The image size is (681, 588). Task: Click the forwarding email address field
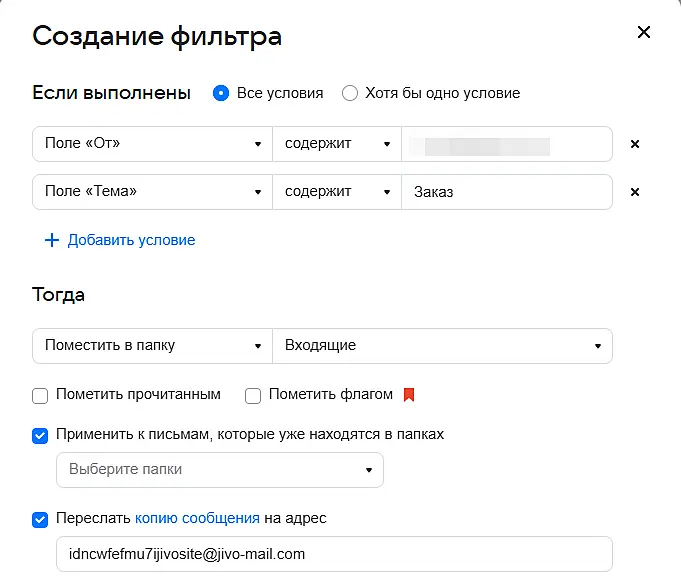334,554
